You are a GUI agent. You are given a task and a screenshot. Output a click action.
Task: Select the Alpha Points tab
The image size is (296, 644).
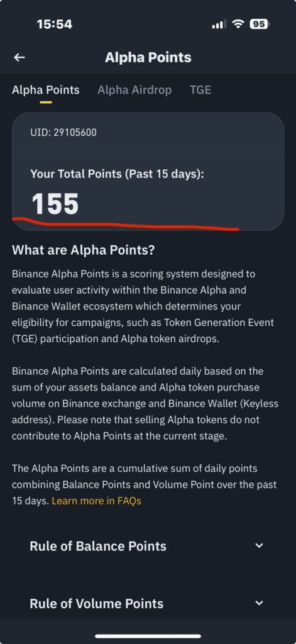click(x=46, y=90)
